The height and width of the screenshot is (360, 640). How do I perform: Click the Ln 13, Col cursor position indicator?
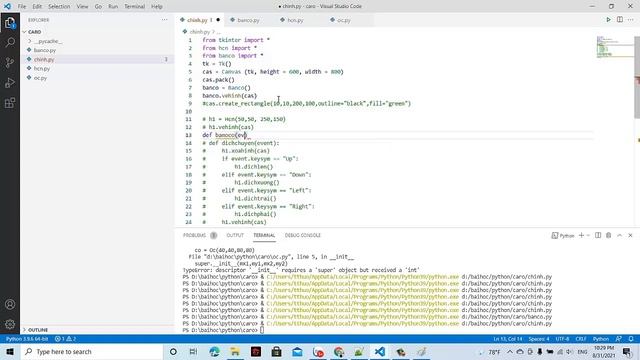tap(508, 339)
